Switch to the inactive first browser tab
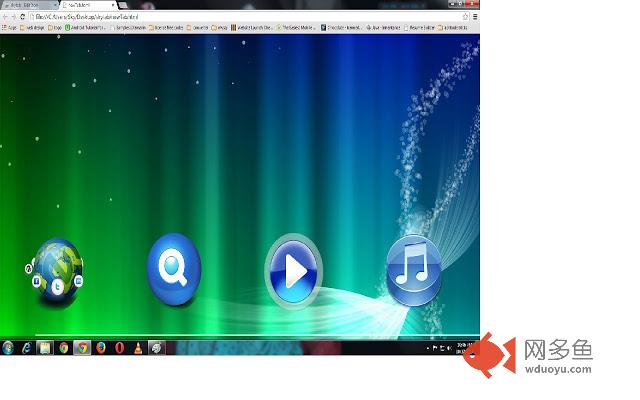 tap(30, 5)
